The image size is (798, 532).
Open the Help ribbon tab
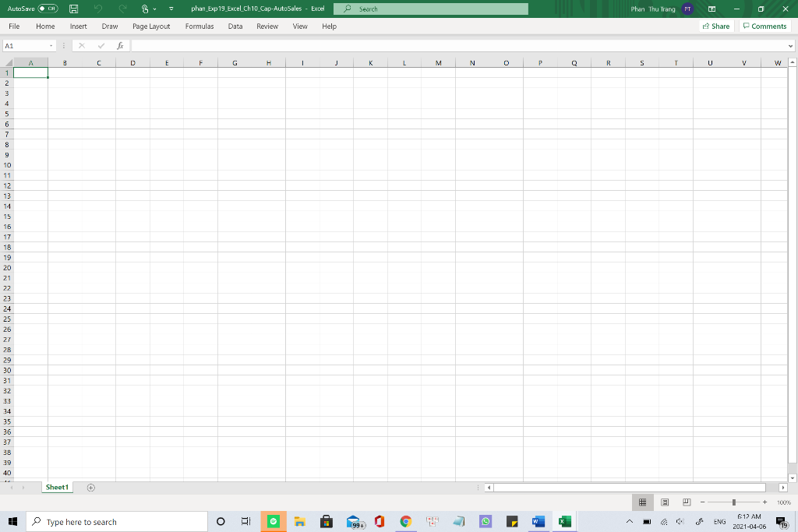[330, 26]
